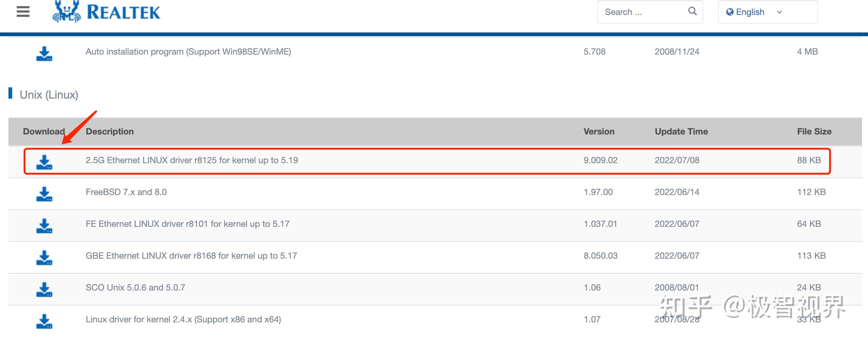Click the Version column header
868x342 pixels.
click(599, 132)
